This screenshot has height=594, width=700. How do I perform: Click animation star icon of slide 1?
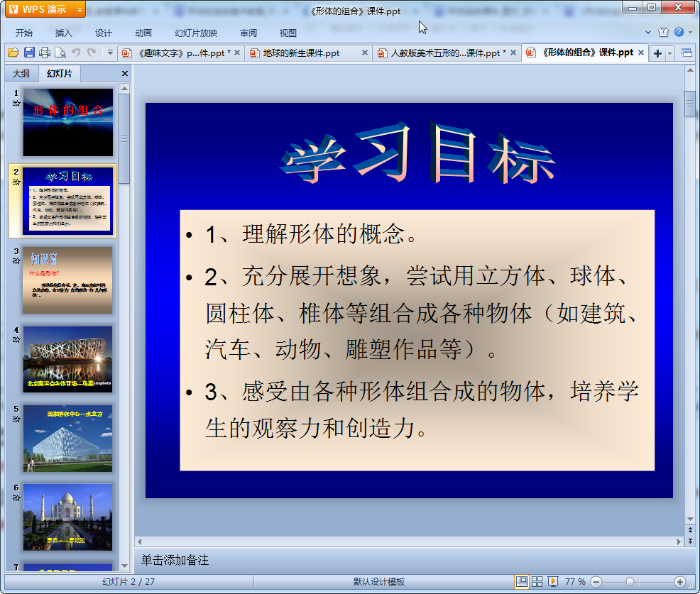16,104
